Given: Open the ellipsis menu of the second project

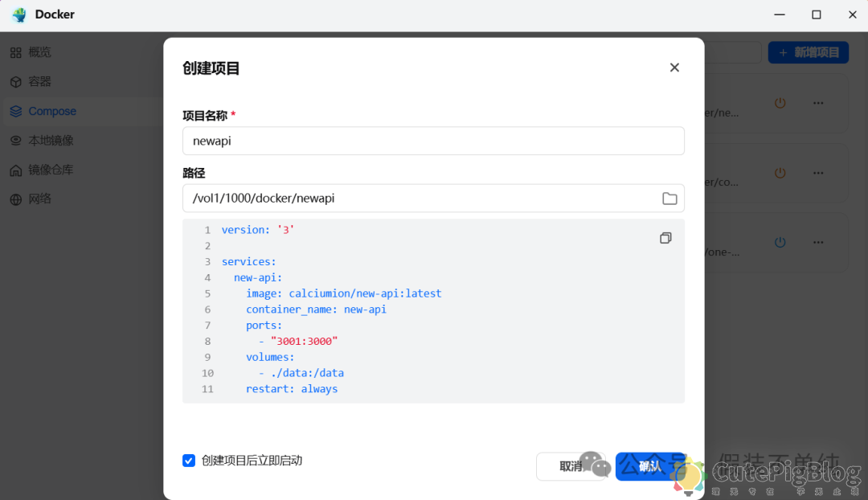Looking at the screenshot, I should pos(818,172).
